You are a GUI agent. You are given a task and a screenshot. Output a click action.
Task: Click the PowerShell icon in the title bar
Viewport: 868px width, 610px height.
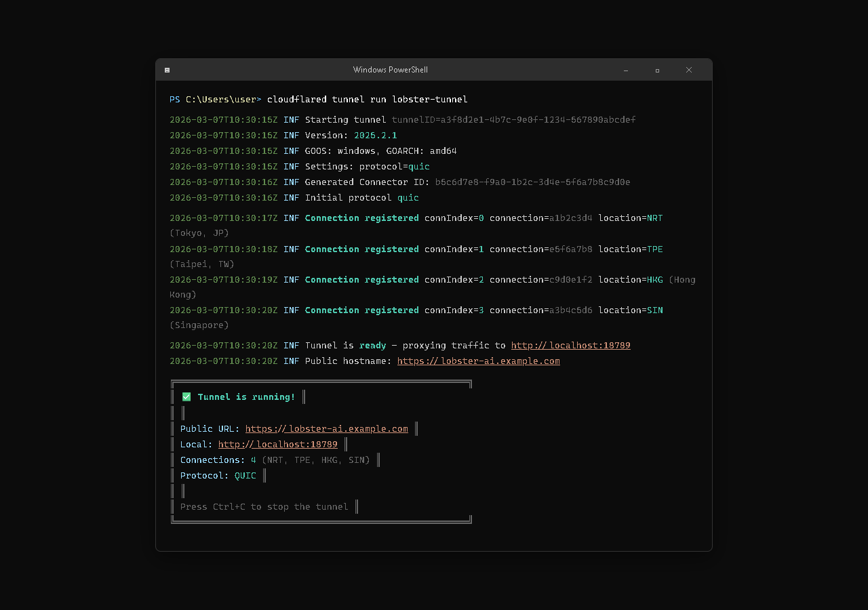[x=167, y=70]
